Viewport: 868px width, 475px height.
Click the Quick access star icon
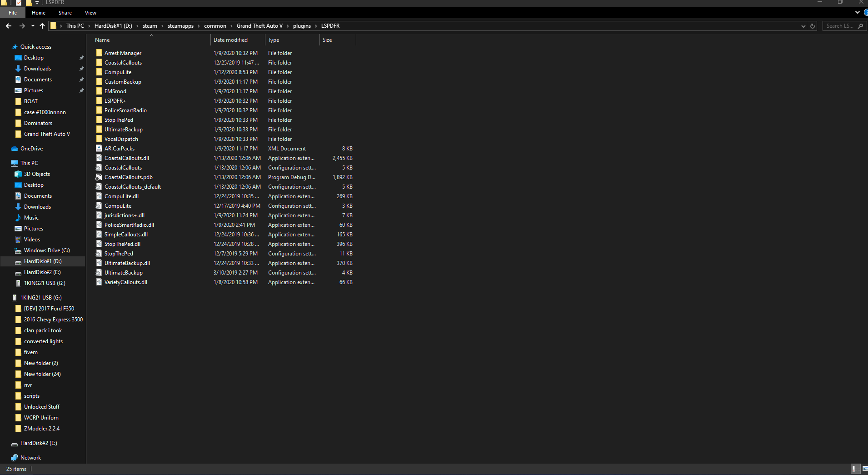tap(15, 47)
